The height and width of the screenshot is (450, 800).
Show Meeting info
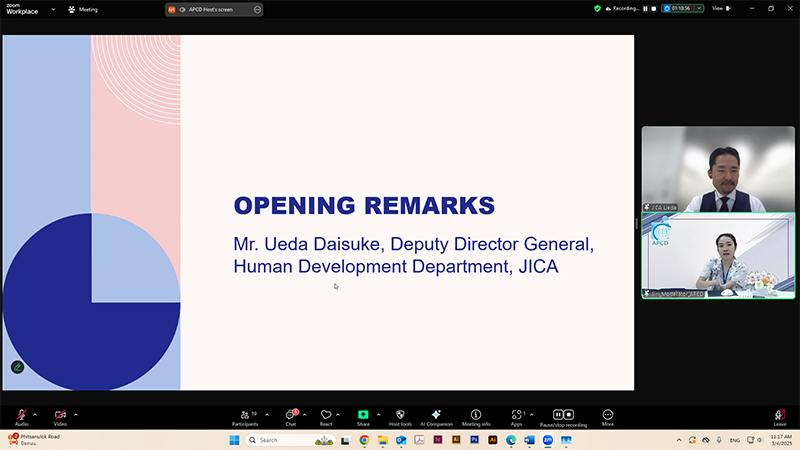pyautogui.click(x=476, y=415)
